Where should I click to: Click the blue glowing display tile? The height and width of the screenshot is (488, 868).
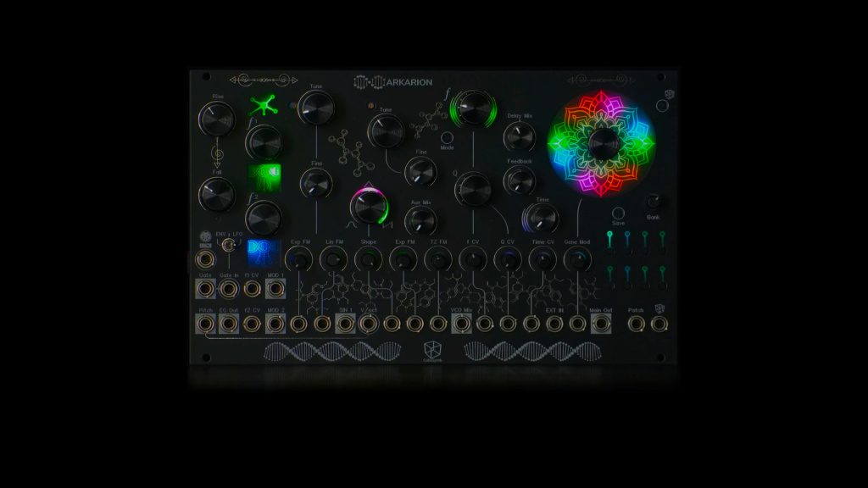coord(264,252)
